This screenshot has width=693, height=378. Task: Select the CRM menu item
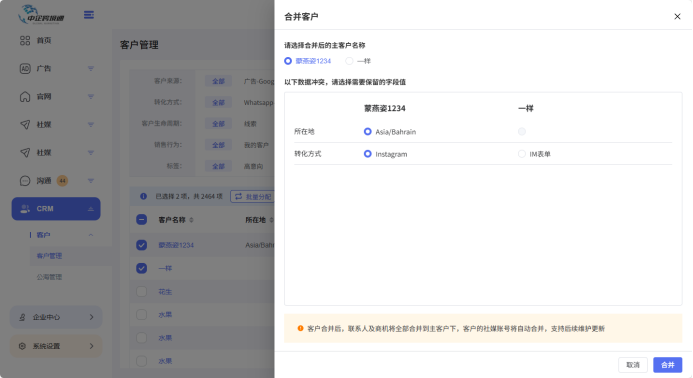click(56, 209)
